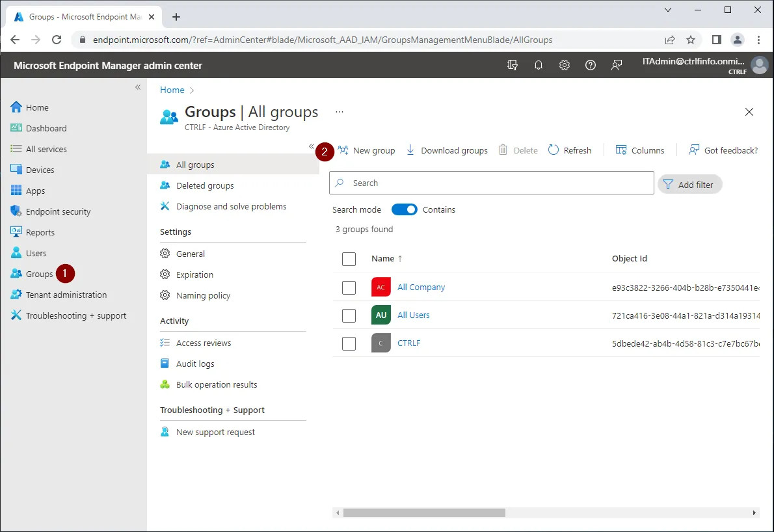Viewport: 774px width, 532px height.
Task: Open All services in the sidebar
Action: [x=38, y=148]
